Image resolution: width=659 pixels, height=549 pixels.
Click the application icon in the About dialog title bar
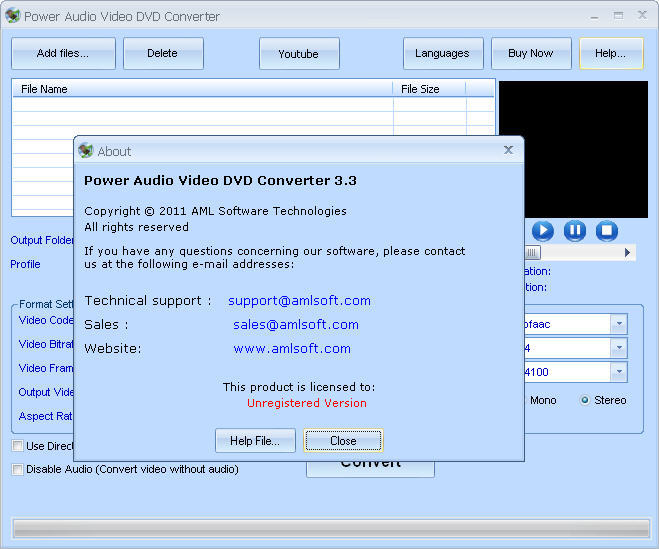click(x=86, y=151)
